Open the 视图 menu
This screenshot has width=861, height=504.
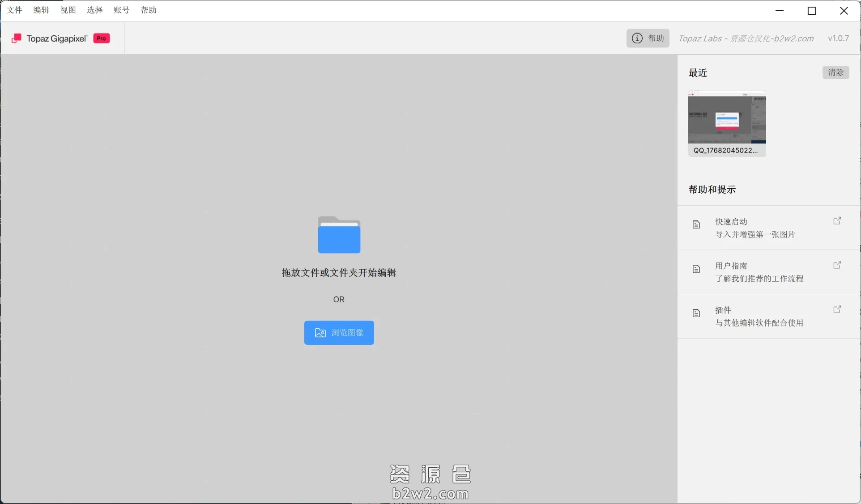click(x=68, y=10)
